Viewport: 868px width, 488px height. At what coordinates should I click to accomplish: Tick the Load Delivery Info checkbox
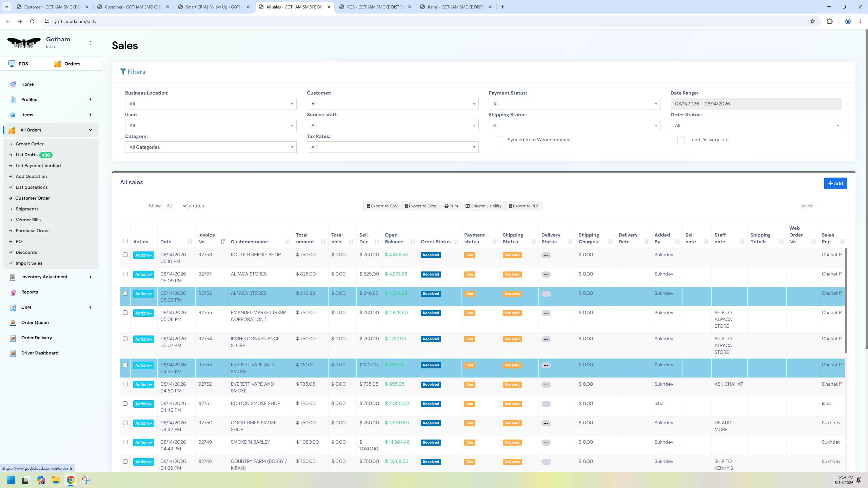coord(681,140)
